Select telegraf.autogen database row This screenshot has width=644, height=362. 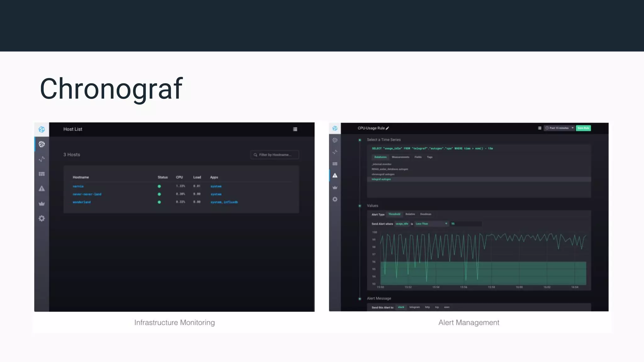click(479, 179)
